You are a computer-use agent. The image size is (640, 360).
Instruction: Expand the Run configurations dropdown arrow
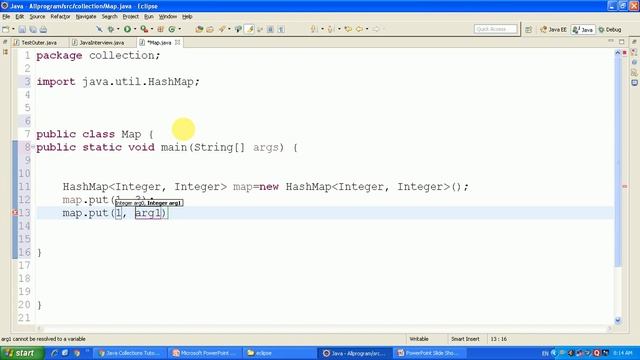click(135, 29)
